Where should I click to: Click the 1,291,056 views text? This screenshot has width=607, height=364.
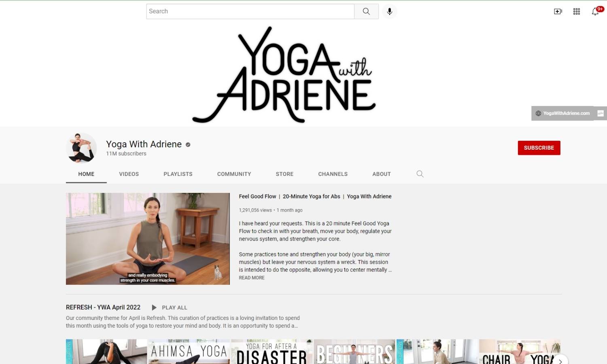(255, 210)
